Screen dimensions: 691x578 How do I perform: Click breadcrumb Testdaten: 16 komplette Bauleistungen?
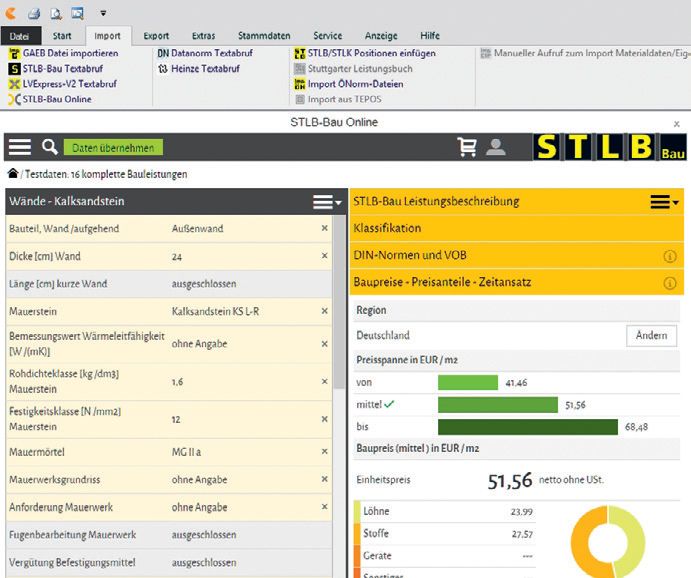(x=106, y=174)
